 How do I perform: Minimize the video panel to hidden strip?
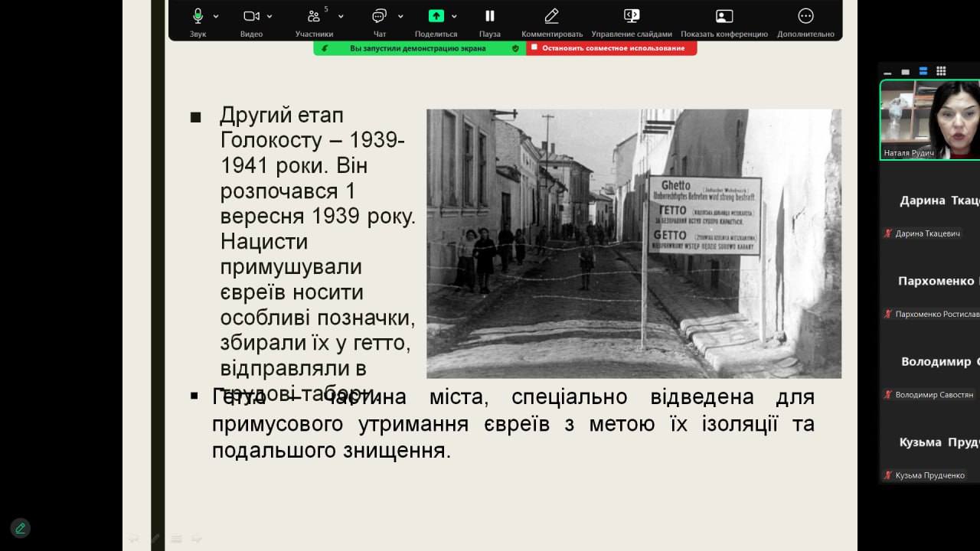887,72
